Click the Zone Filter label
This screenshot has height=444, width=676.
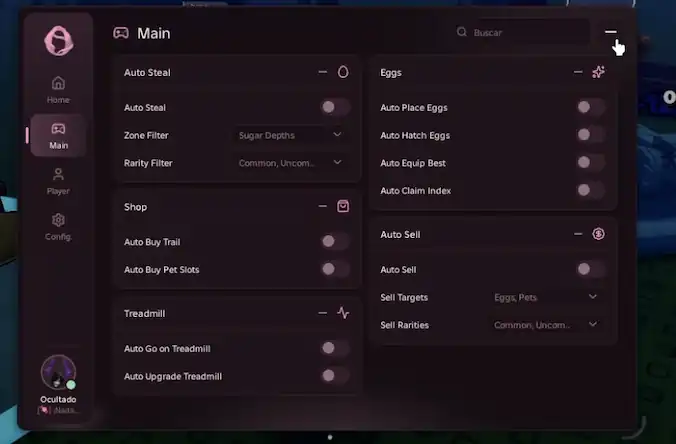click(146, 135)
